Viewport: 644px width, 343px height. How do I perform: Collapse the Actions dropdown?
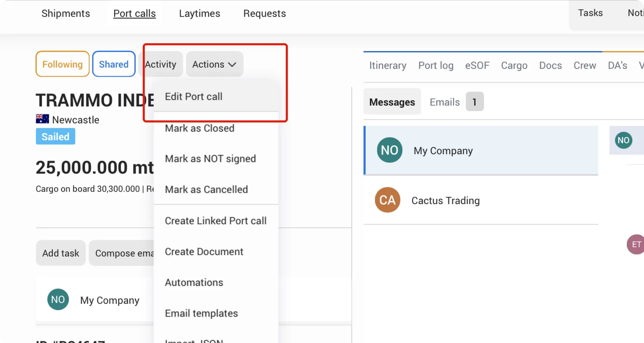tap(214, 64)
